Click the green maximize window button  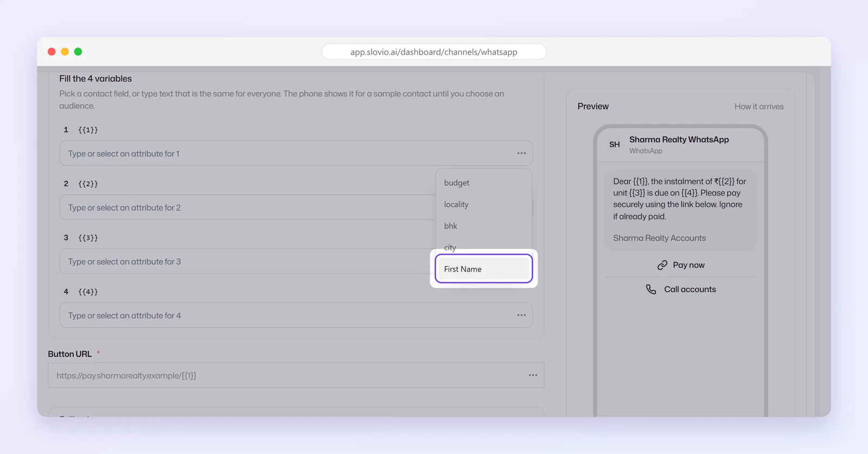point(78,52)
